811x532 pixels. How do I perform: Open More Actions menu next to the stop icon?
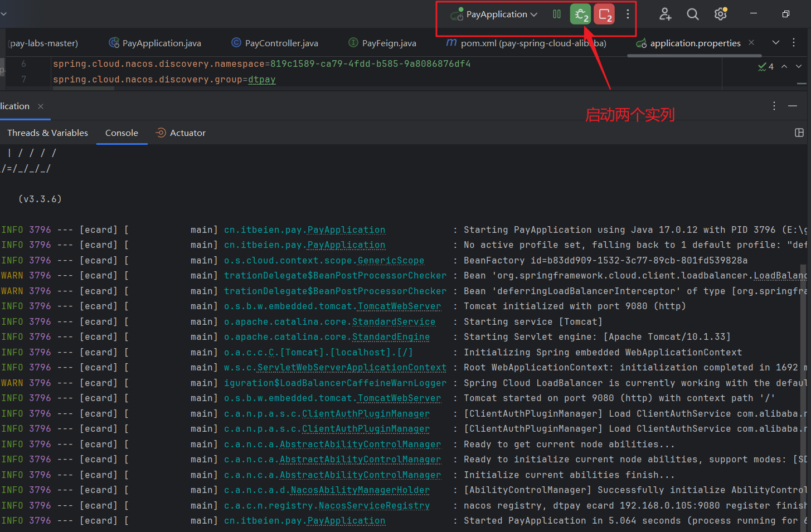[x=628, y=14]
